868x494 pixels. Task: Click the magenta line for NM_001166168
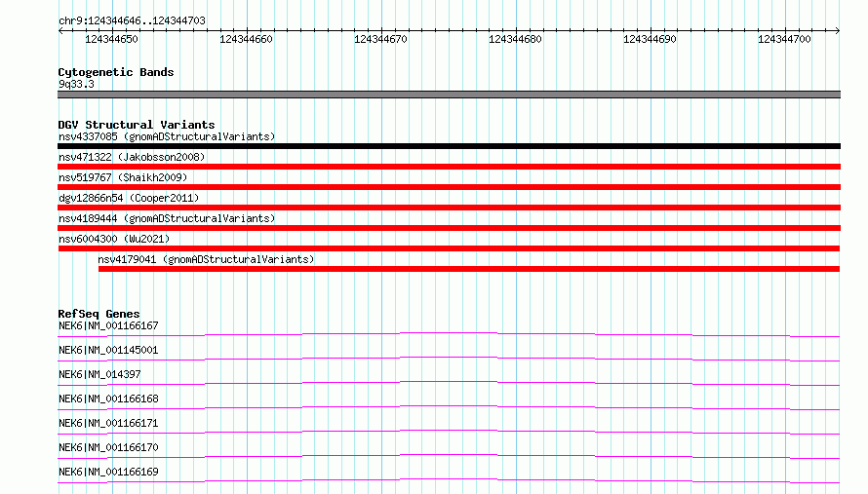(x=449, y=407)
